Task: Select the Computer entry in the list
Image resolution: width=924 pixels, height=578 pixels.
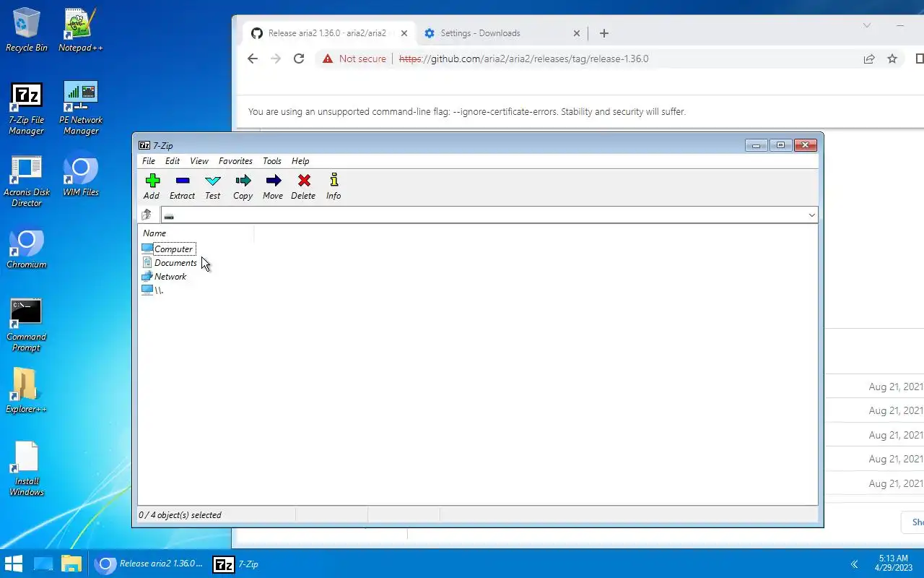Action: coord(167,249)
